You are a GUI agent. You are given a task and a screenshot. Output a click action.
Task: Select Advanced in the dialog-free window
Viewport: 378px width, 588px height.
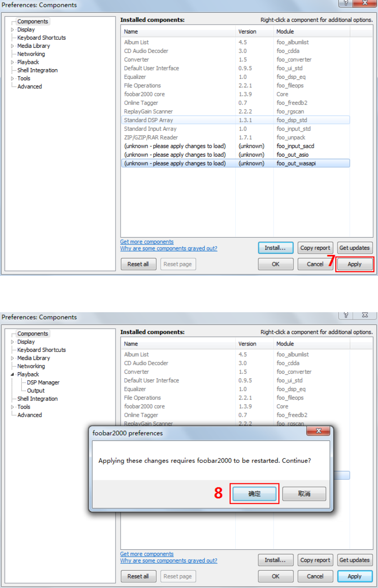(30, 87)
